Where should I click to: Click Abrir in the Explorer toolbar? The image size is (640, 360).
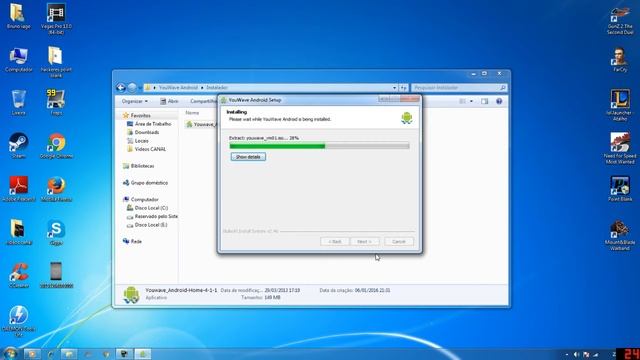(169, 101)
